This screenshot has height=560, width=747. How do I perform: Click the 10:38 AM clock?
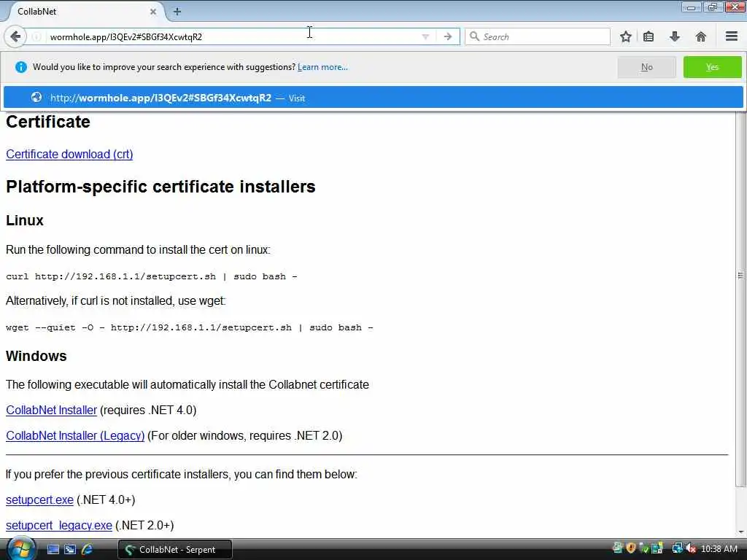click(719, 549)
